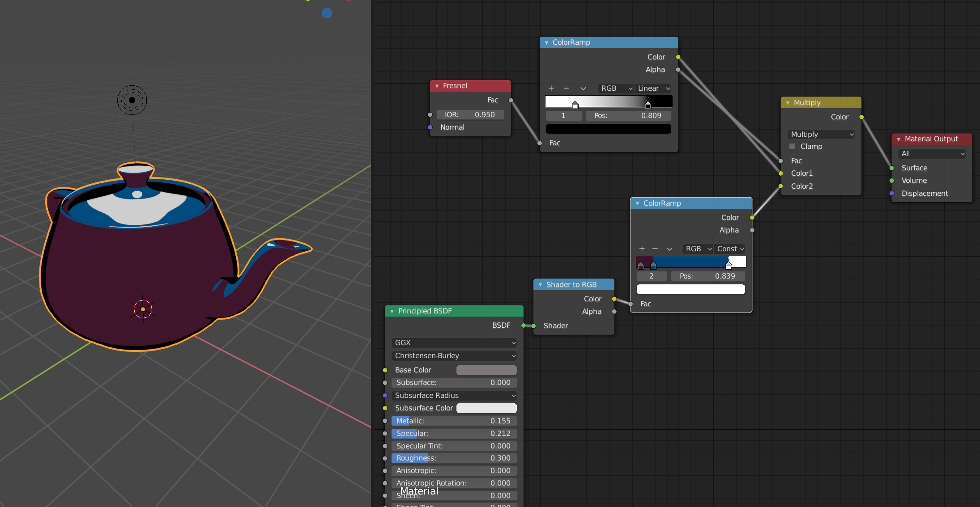Viewport: 980px width, 507px height.
Task: Click the black color stop on the top ColorRamp
Action: [x=648, y=106]
